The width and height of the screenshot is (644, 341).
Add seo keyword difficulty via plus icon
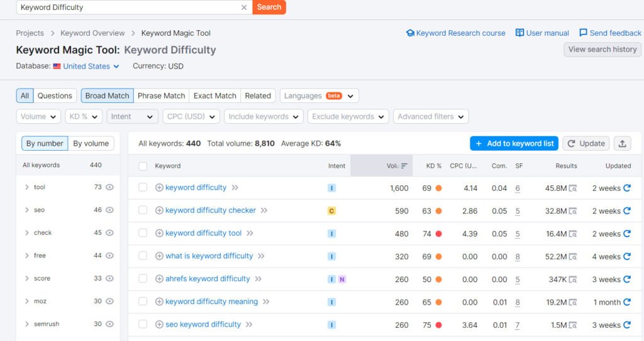[159, 324]
